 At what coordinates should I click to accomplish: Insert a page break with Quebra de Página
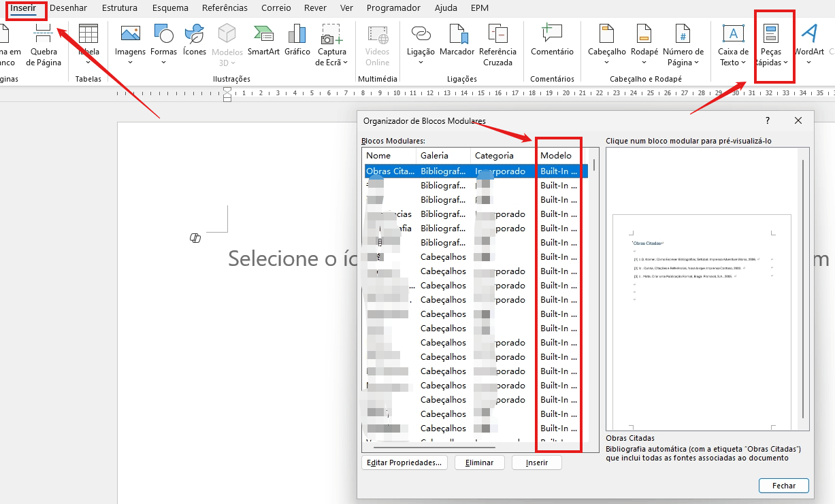(44, 45)
